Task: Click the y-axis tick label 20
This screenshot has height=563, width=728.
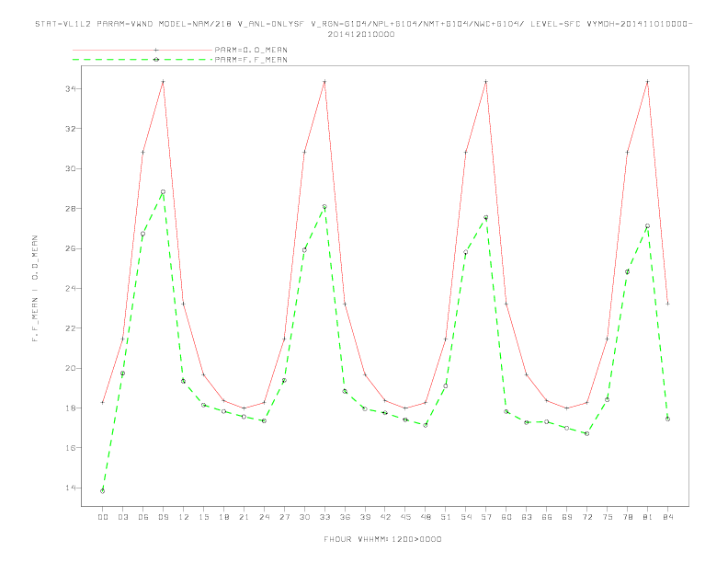Action: [71, 368]
